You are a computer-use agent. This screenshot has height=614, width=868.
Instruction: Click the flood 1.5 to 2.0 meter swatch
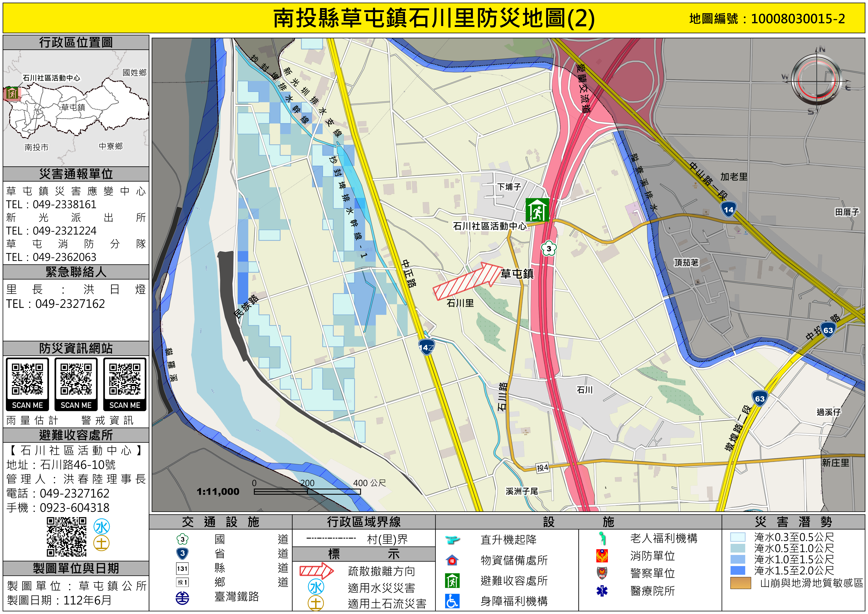coord(738,570)
